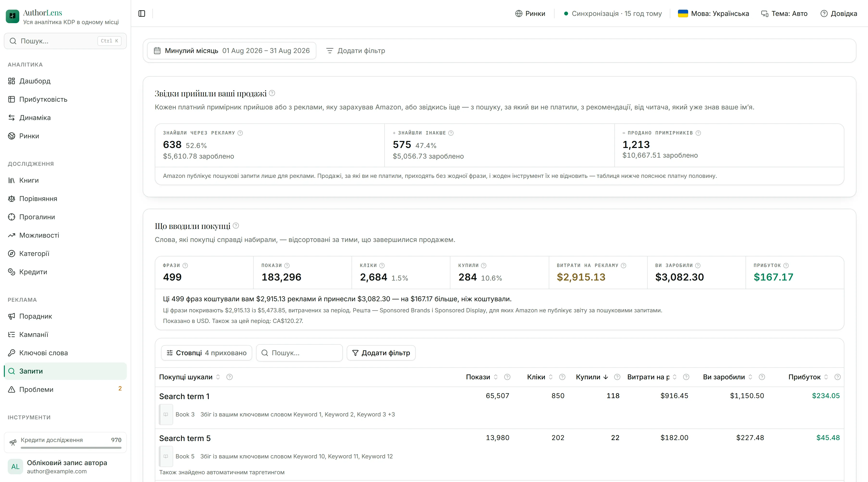Click info icon beside 'Ви заробили' metric card
Image resolution: width=868 pixels, height=482 pixels.
click(x=698, y=265)
